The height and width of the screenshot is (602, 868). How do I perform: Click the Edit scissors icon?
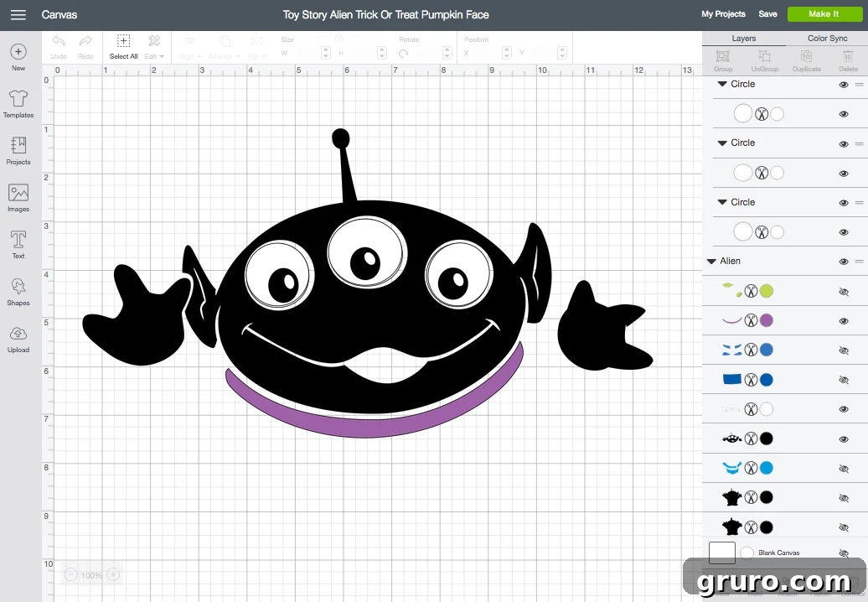[x=154, y=41]
